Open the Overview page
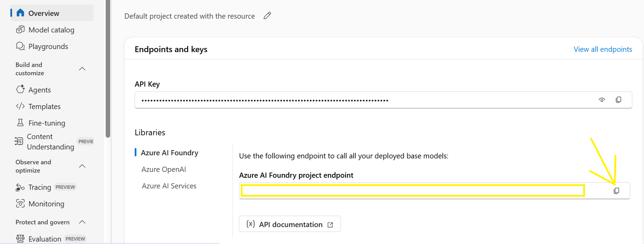The image size is (644, 244). (x=52, y=13)
